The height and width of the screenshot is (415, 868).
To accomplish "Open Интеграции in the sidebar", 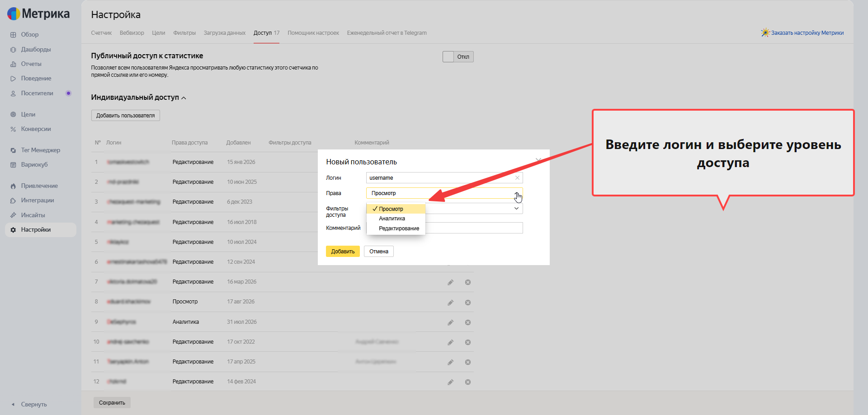I will point(38,201).
